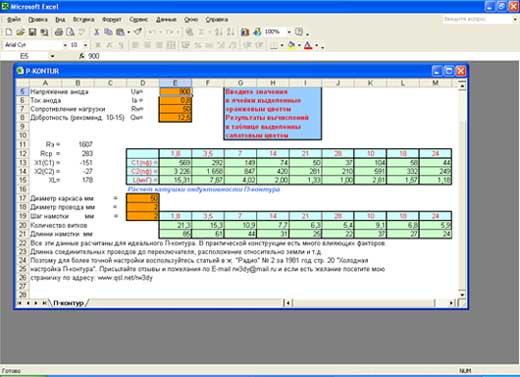Select the П-контур sheet tab
The height and width of the screenshot is (377, 520).
(x=68, y=303)
